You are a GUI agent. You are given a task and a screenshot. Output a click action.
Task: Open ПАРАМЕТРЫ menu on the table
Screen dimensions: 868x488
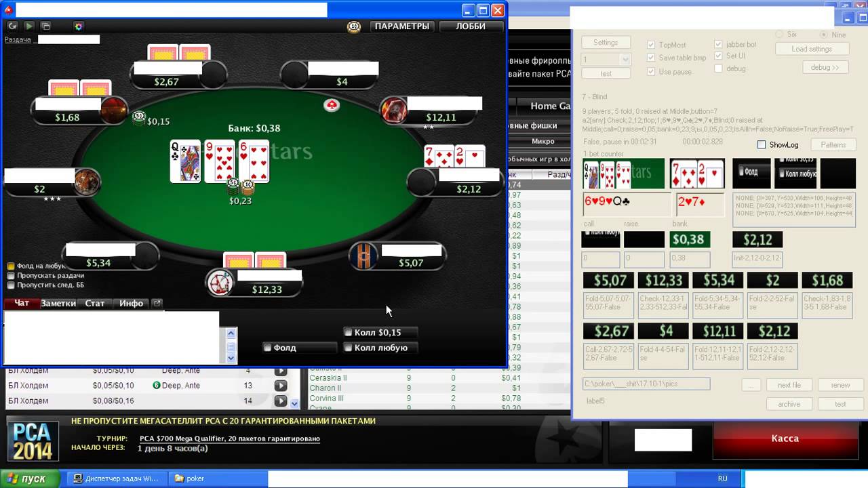click(x=402, y=26)
